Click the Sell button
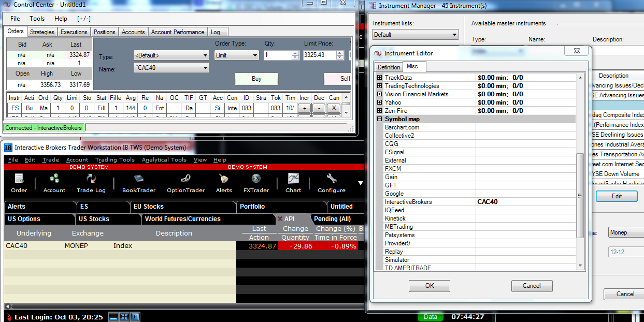The height and width of the screenshot is (322, 644). point(338,79)
